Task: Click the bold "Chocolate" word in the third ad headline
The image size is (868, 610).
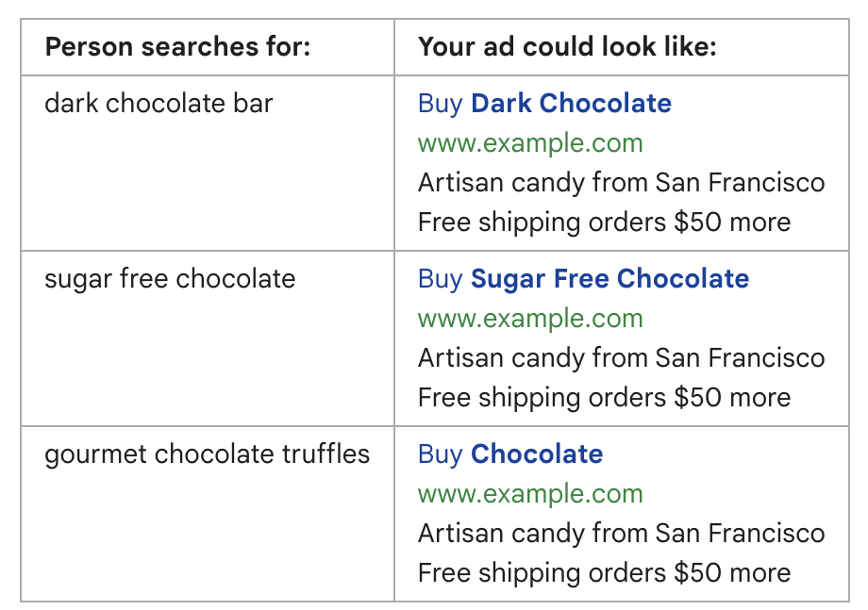Action: coord(537,453)
